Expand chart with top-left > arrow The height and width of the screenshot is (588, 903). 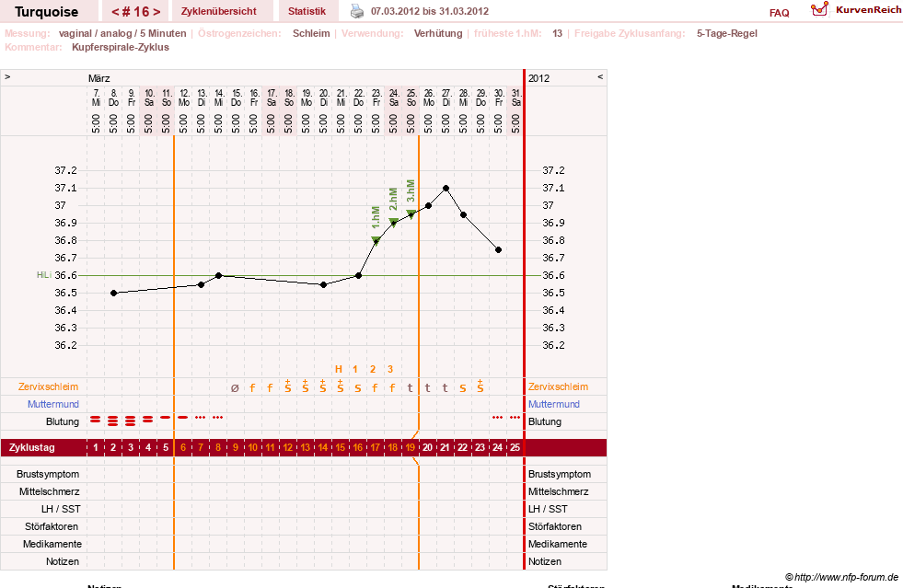coord(7,76)
